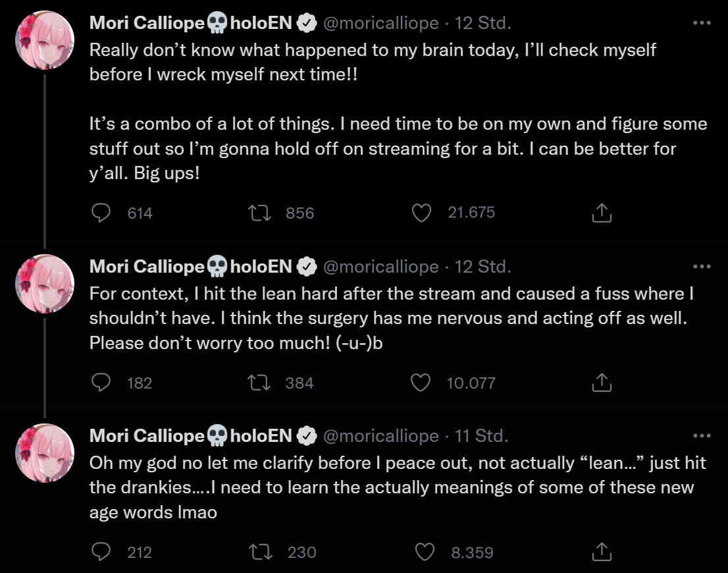The image size is (728, 573).
Task: Like the tweet with 10.077 likes
Action: [420, 383]
